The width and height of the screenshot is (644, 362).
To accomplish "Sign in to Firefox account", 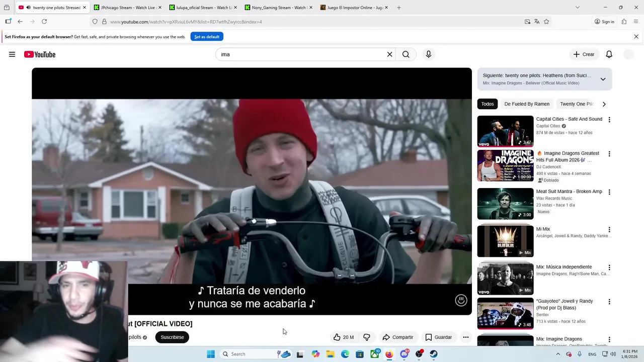I will 604,22.
